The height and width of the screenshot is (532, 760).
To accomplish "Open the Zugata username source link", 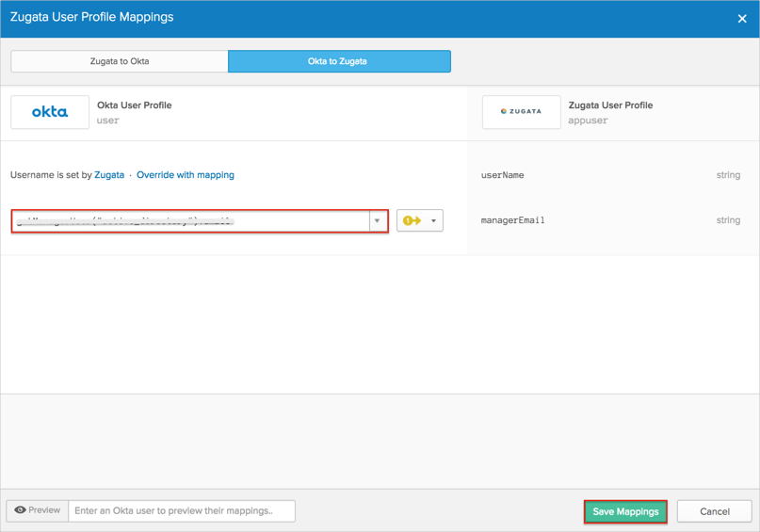I will [x=109, y=175].
